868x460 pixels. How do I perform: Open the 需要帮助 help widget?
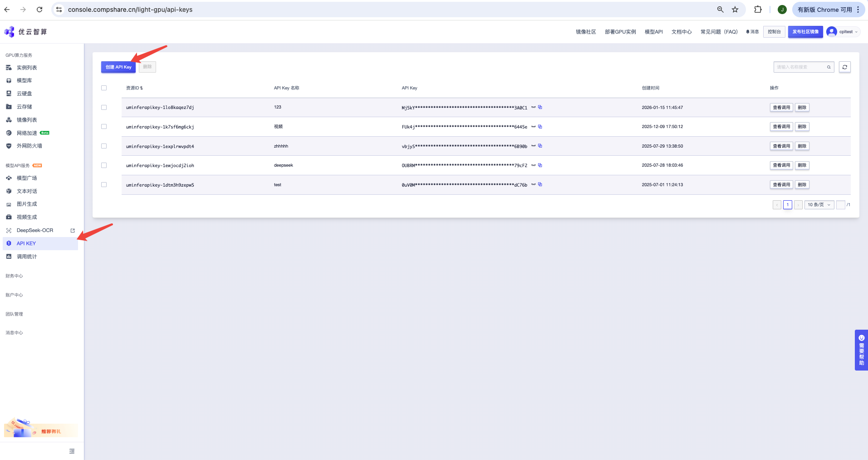(861, 350)
